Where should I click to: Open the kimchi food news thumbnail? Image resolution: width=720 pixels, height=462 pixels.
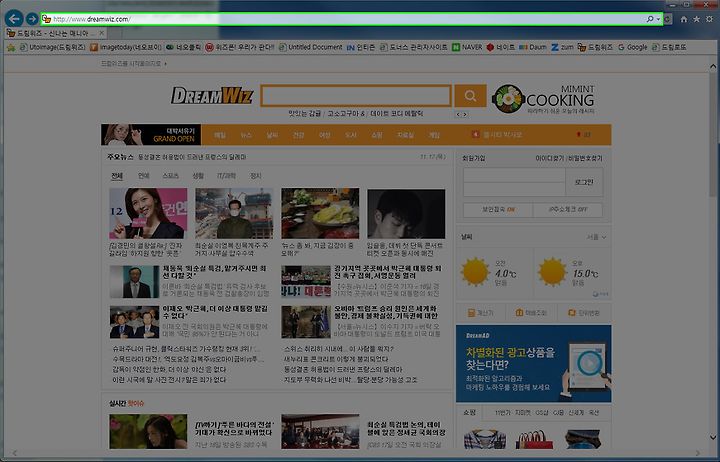320,213
